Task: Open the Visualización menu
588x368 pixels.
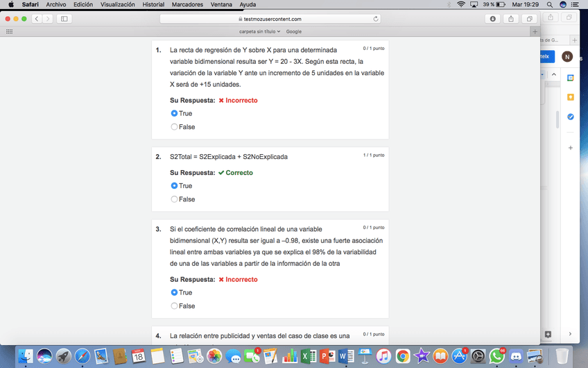Action: 117,4
